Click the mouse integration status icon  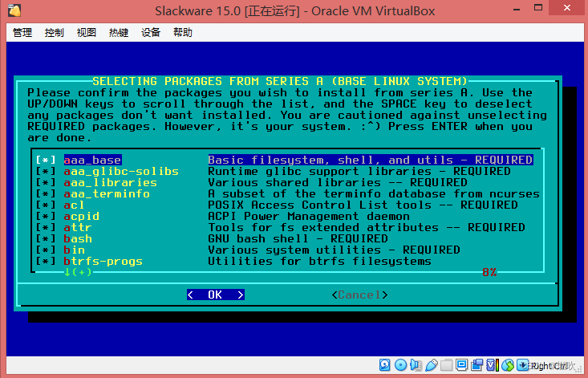pos(508,365)
